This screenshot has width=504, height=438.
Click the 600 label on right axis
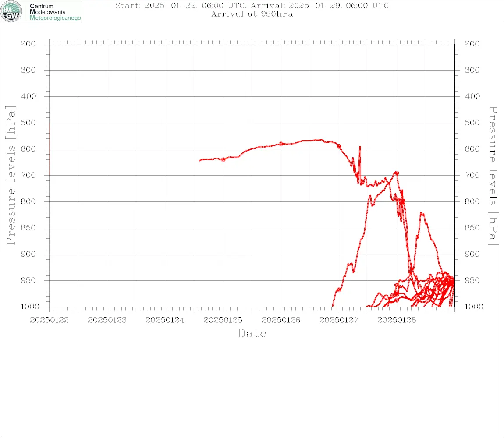472,149
